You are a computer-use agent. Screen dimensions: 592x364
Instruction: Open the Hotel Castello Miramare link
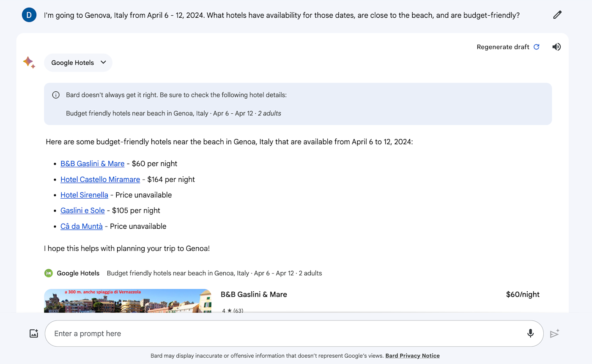pyautogui.click(x=100, y=179)
